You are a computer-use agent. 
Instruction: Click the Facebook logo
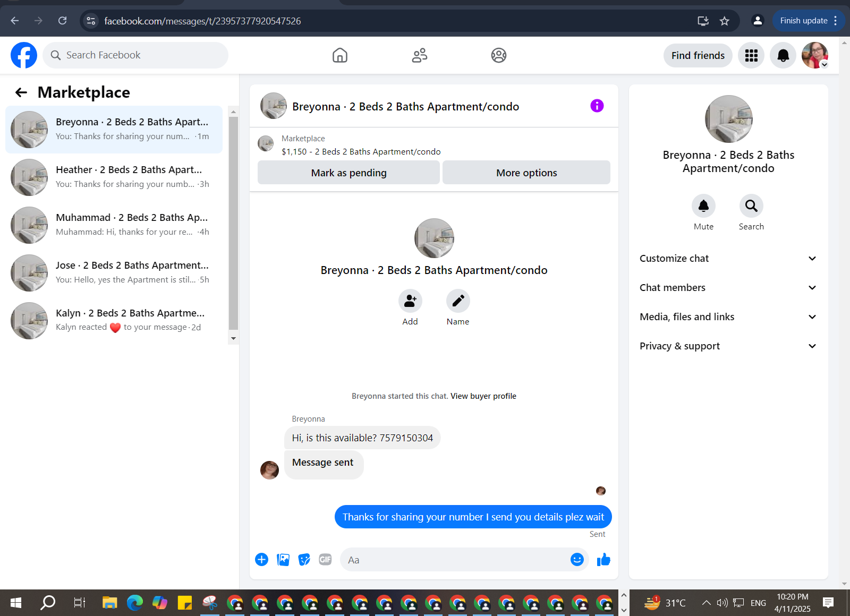(24, 55)
